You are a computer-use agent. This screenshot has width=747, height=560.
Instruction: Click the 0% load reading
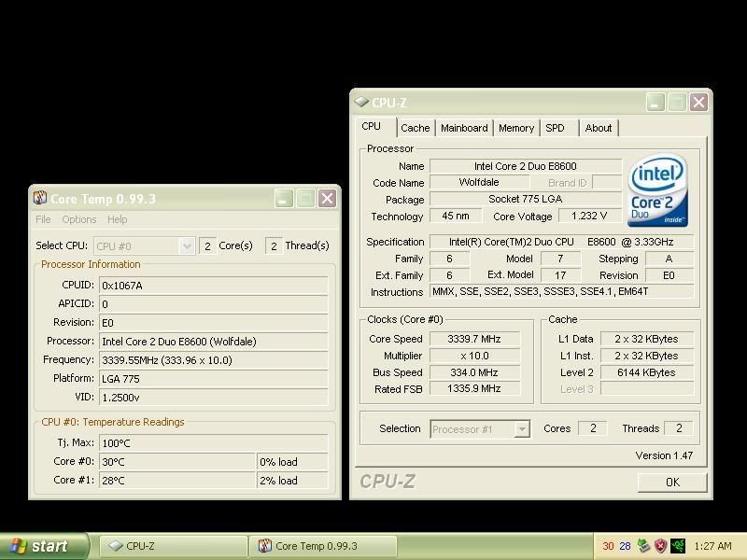point(292,461)
